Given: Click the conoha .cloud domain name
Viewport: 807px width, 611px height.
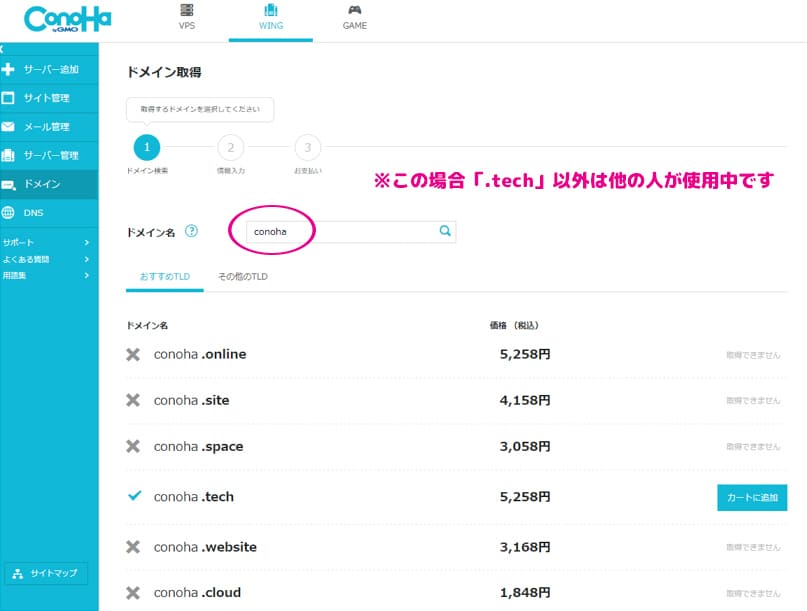Looking at the screenshot, I should pos(197,592).
